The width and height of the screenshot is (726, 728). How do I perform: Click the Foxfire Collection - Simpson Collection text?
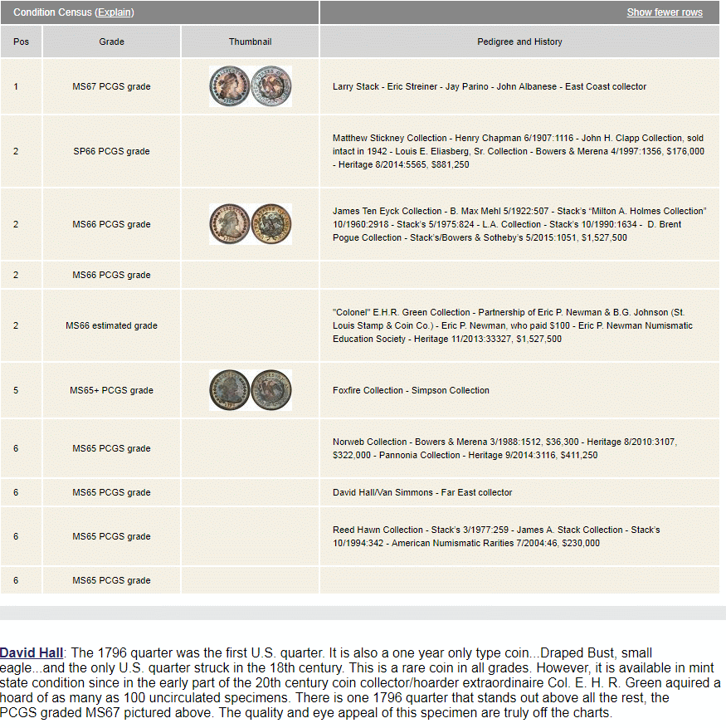(411, 390)
